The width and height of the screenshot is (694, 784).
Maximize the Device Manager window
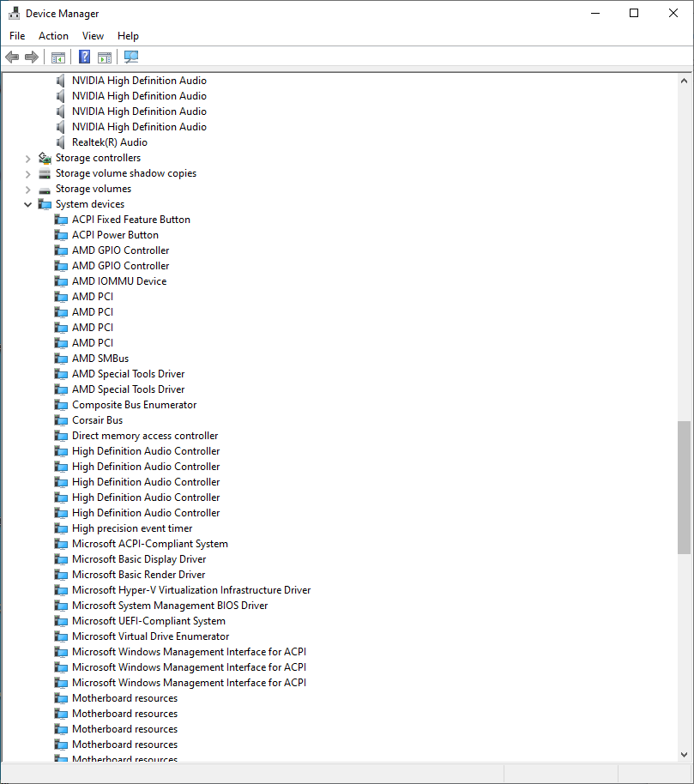pos(634,14)
